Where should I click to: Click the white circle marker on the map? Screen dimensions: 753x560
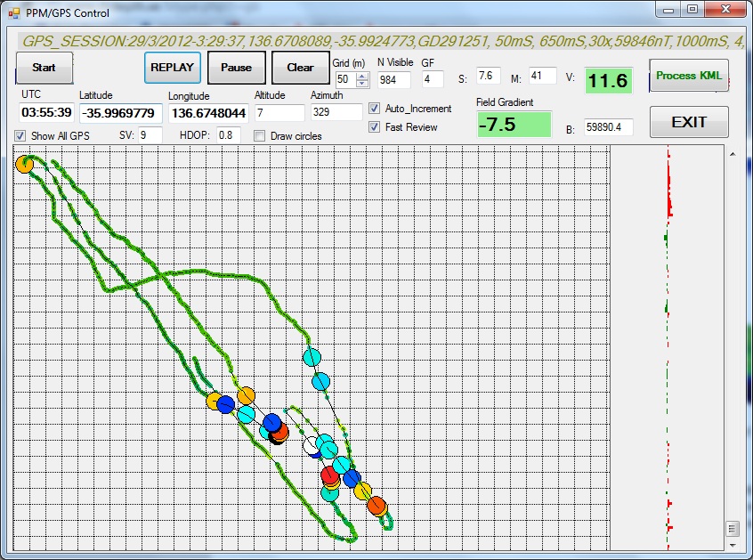coord(312,445)
